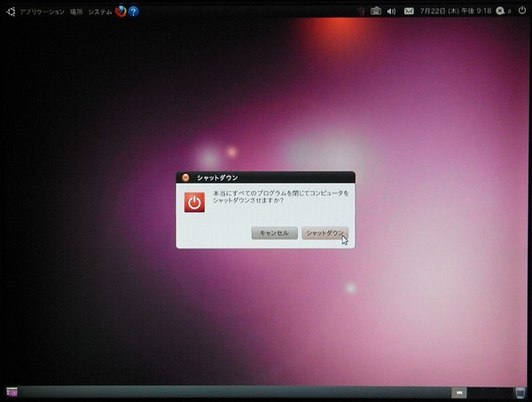
Task: Open the power session menu icon
Action: click(x=520, y=12)
